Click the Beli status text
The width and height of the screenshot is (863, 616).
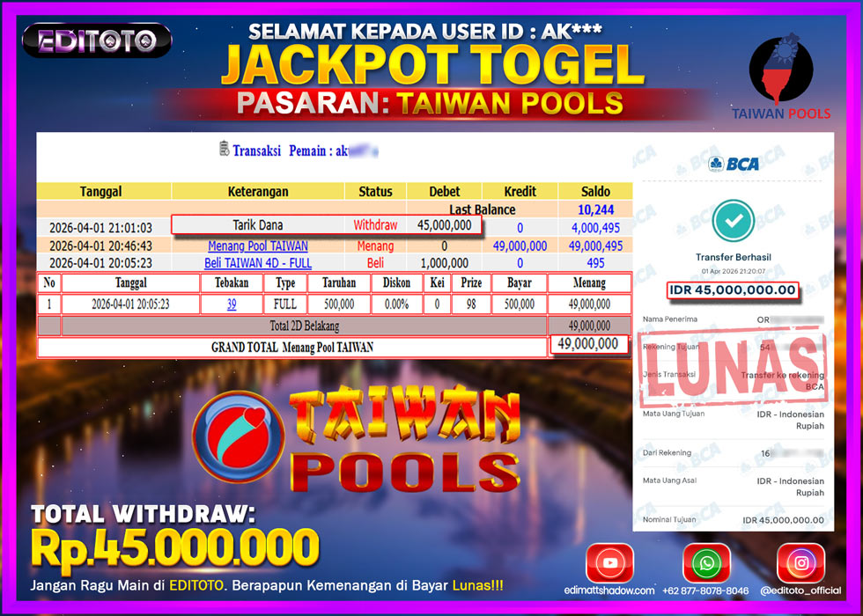pyautogui.click(x=375, y=263)
